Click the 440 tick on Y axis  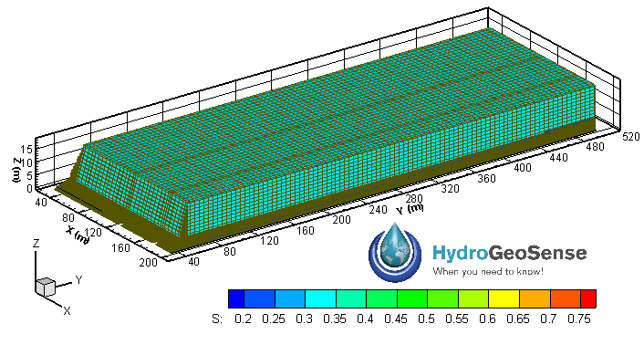pyautogui.click(x=559, y=157)
